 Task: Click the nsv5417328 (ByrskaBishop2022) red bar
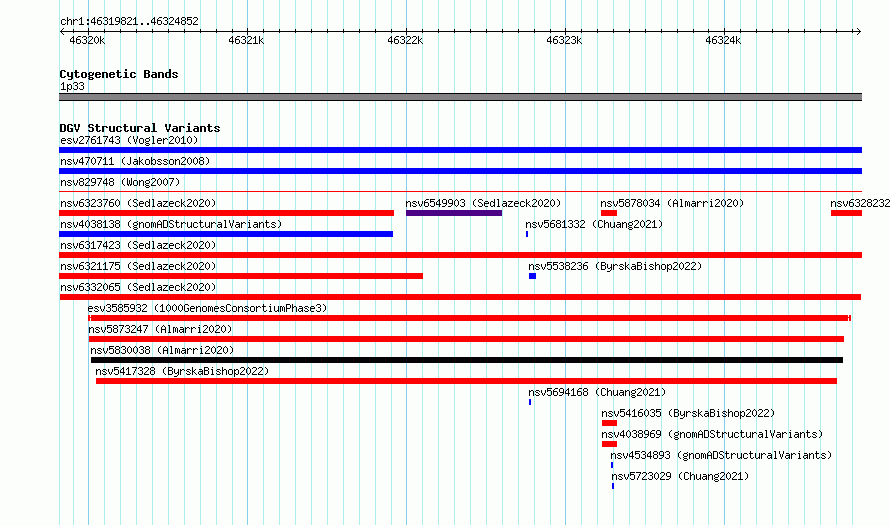pyautogui.click(x=467, y=381)
